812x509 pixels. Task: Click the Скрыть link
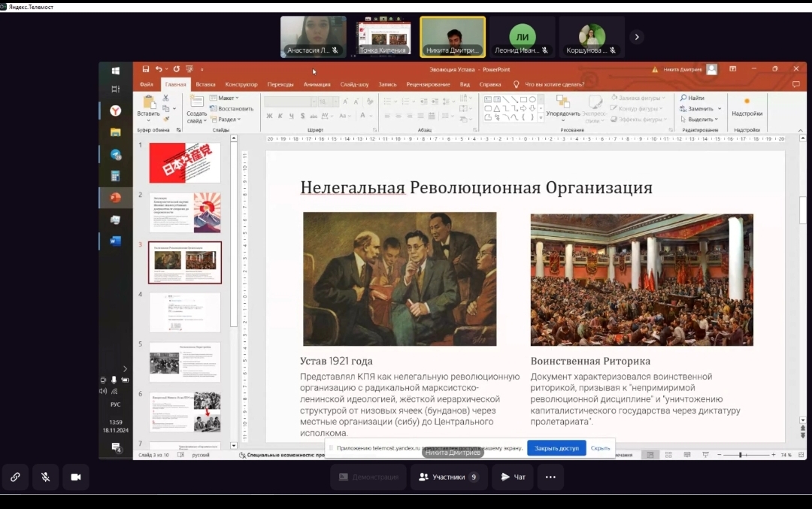pos(600,448)
